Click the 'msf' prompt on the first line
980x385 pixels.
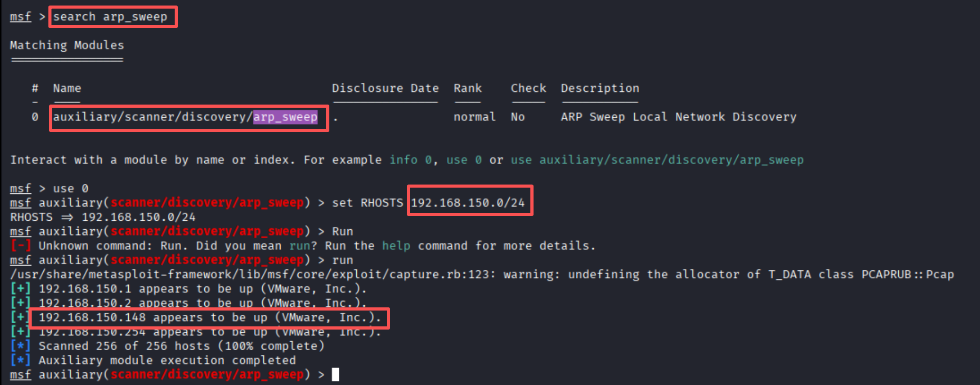tap(21, 17)
